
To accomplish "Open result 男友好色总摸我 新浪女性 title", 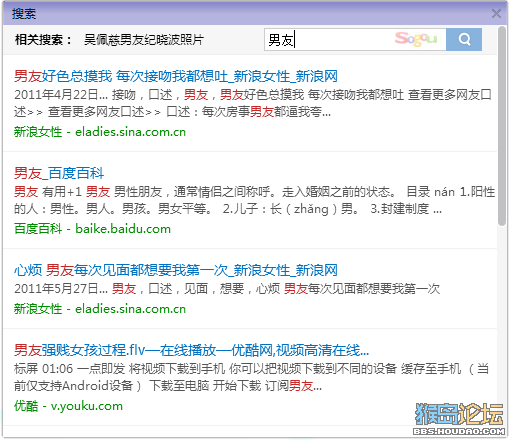I will 176,76.
